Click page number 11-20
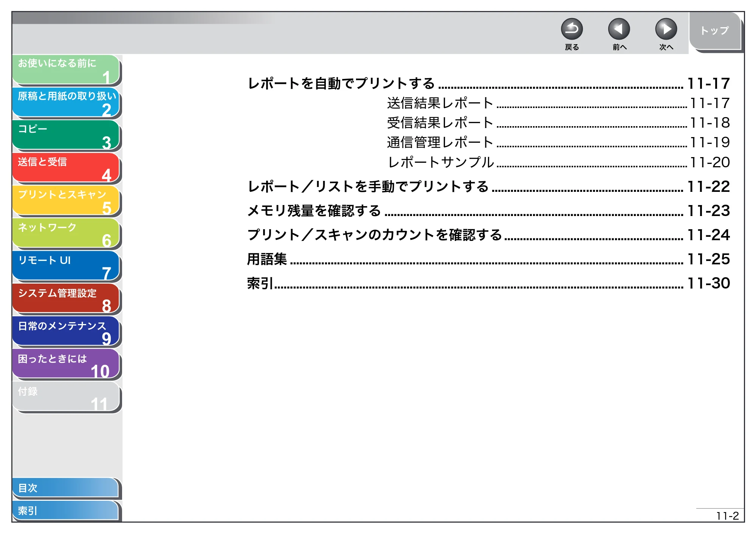This screenshot has width=756, height=534. (x=710, y=162)
